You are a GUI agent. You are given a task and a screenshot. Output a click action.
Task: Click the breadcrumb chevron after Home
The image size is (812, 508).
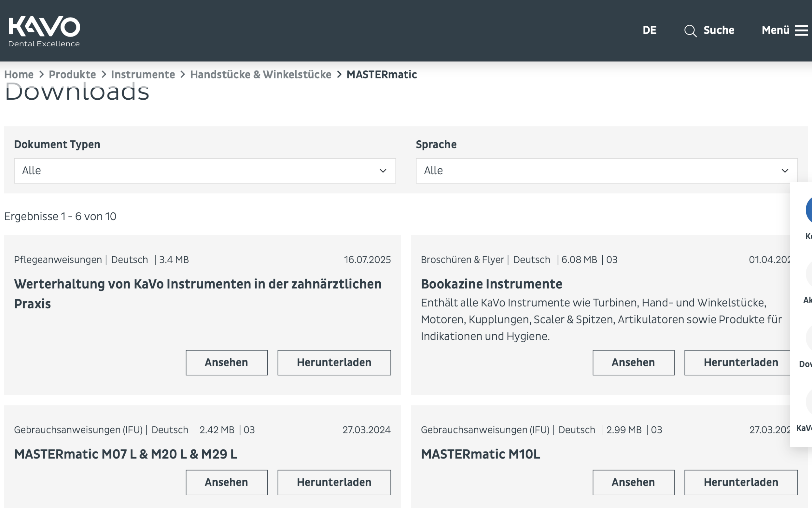tap(42, 74)
